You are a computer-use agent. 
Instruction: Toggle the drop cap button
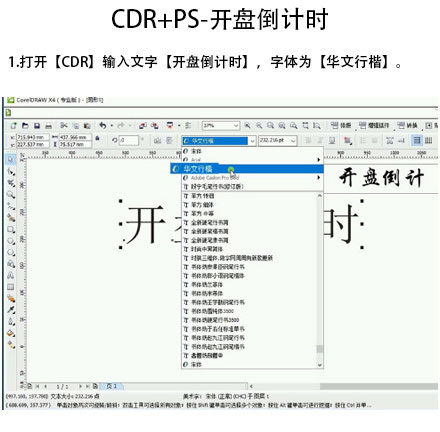tap(374, 140)
